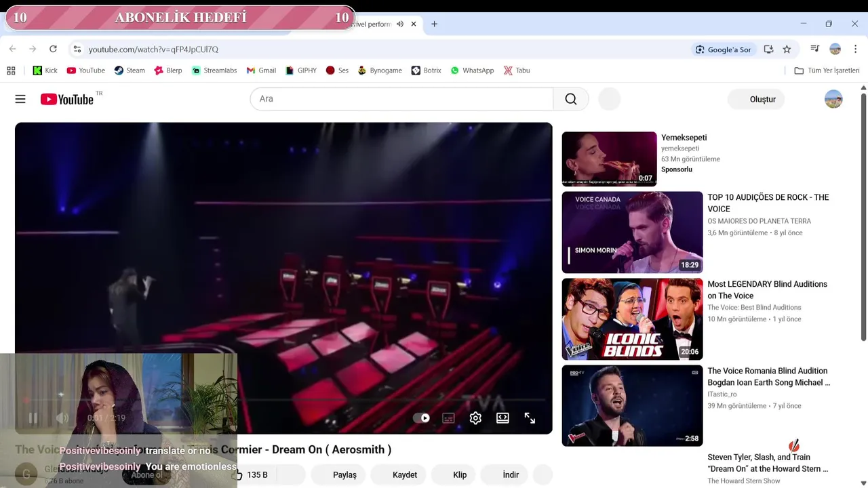Open the Kick bookmark
The height and width of the screenshot is (488, 868).
click(x=45, y=70)
